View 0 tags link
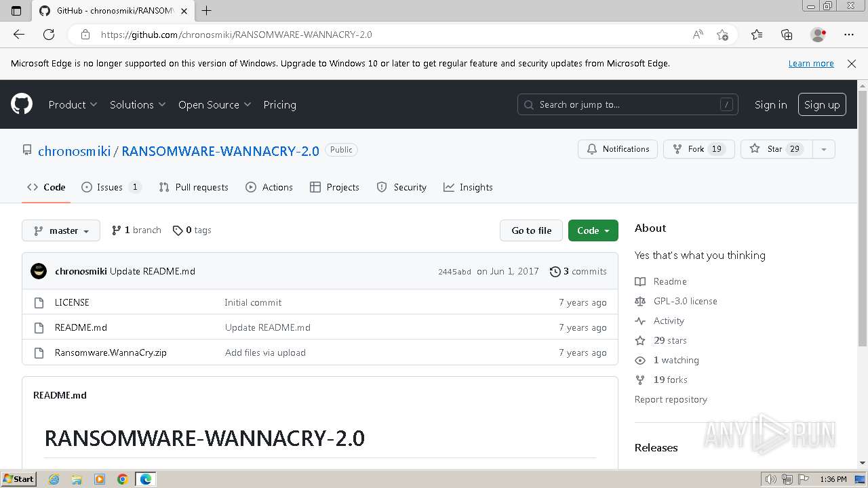The image size is (868, 488). 192,230
